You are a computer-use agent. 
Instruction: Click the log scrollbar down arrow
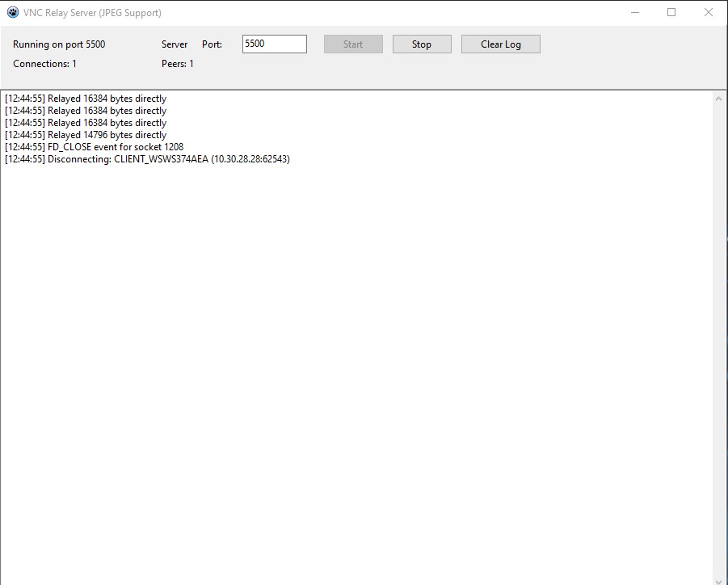point(718,581)
